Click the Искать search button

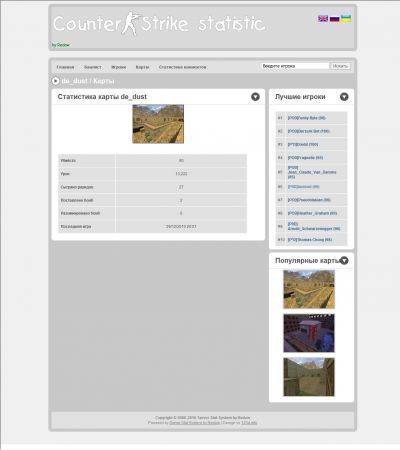click(340, 66)
